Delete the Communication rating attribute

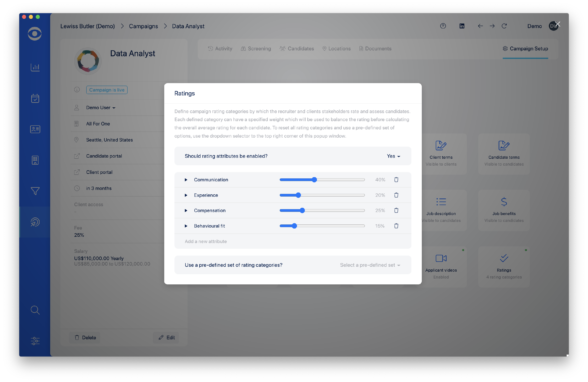pyautogui.click(x=396, y=180)
